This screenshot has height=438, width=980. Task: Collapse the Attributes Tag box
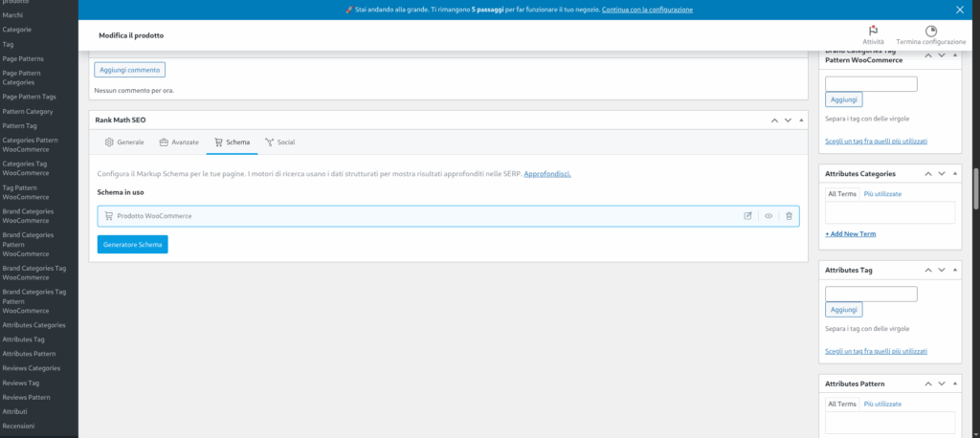955,271
